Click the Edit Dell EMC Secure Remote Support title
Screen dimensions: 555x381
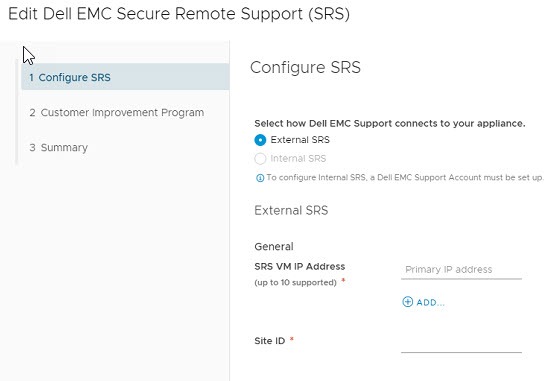(179, 14)
